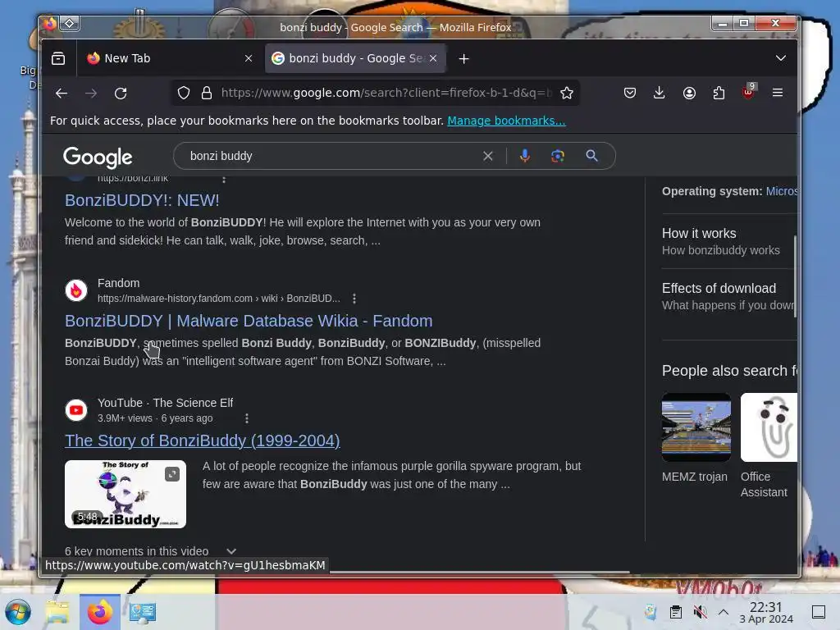Bookmark this page with star icon
Viewport: 840px width, 630px height.
pos(567,94)
